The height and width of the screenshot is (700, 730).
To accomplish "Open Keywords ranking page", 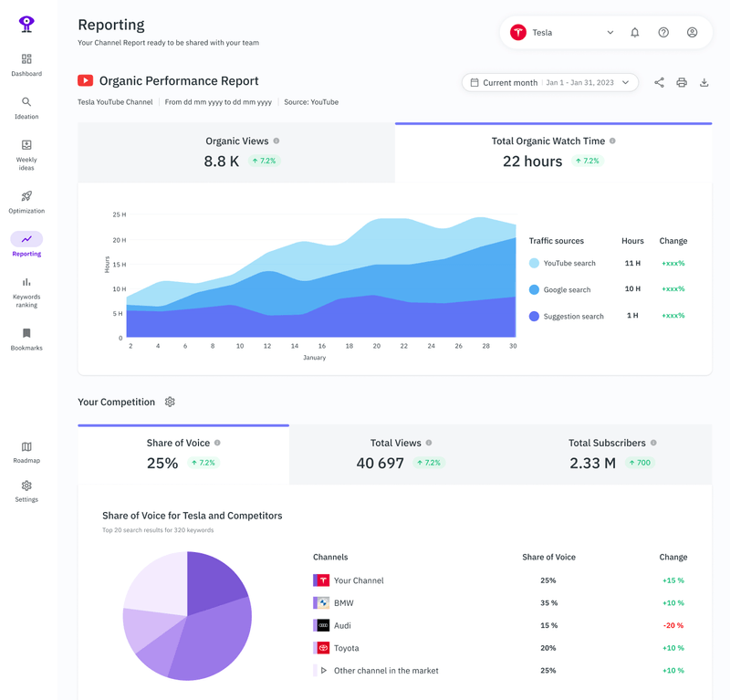I will coord(26,292).
